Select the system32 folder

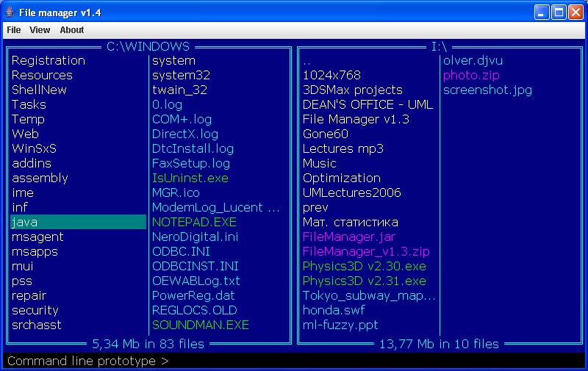pyautogui.click(x=181, y=75)
